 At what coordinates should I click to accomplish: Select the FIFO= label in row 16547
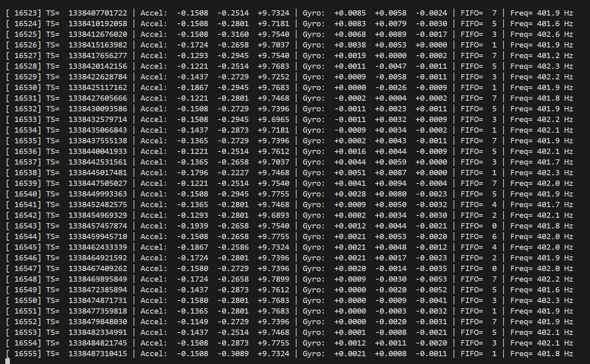click(x=472, y=268)
